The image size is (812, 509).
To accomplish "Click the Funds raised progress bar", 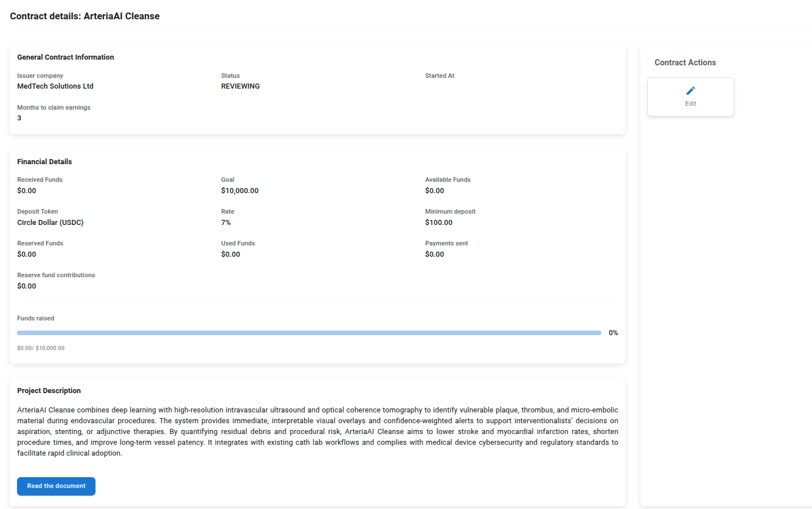I will coord(309,333).
